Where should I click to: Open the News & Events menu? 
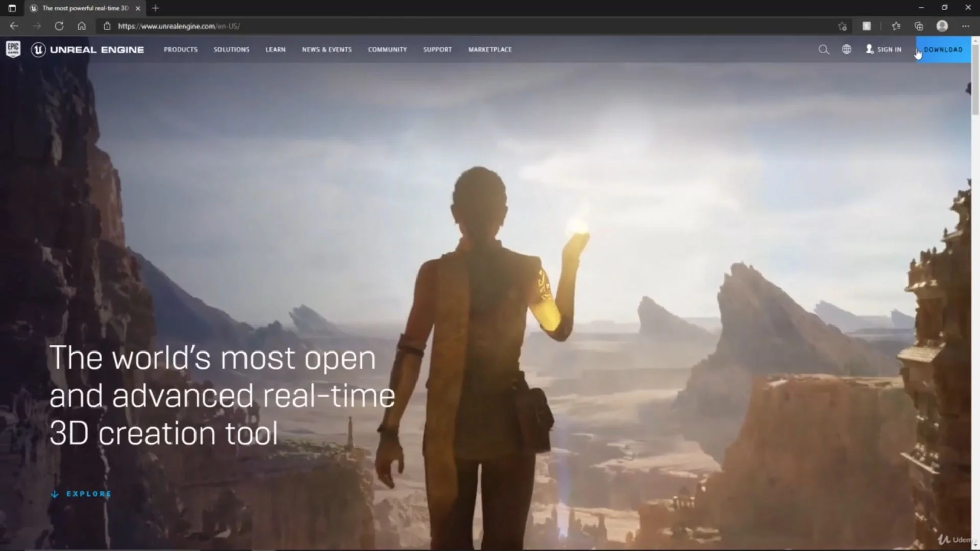(x=327, y=49)
